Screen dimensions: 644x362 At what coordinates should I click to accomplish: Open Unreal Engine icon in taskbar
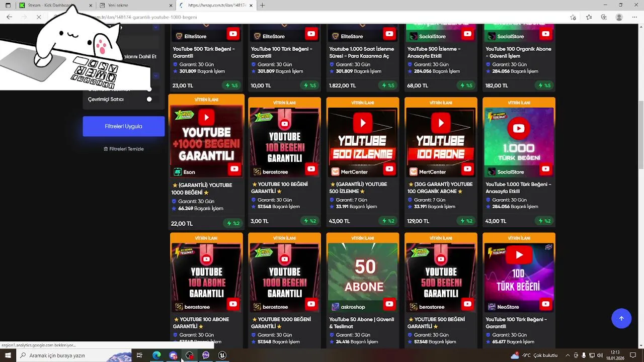[222, 355]
